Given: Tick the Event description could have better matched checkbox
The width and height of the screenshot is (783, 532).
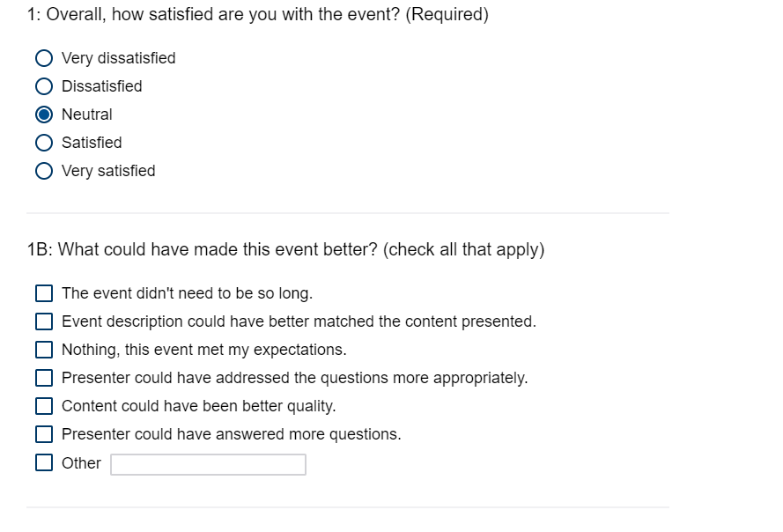Looking at the screenshot, I should pyautogui.click(x=44, y=321).
